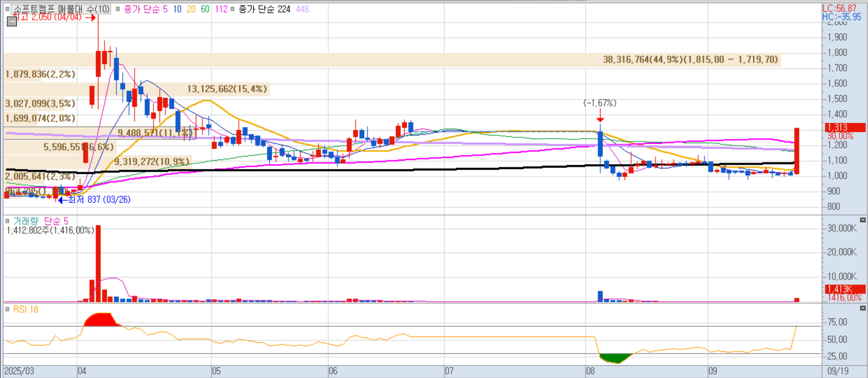The image size is (868, 378).
Task: Click the square marker before 소프트캠프 매물대
Action: [7, 9]
